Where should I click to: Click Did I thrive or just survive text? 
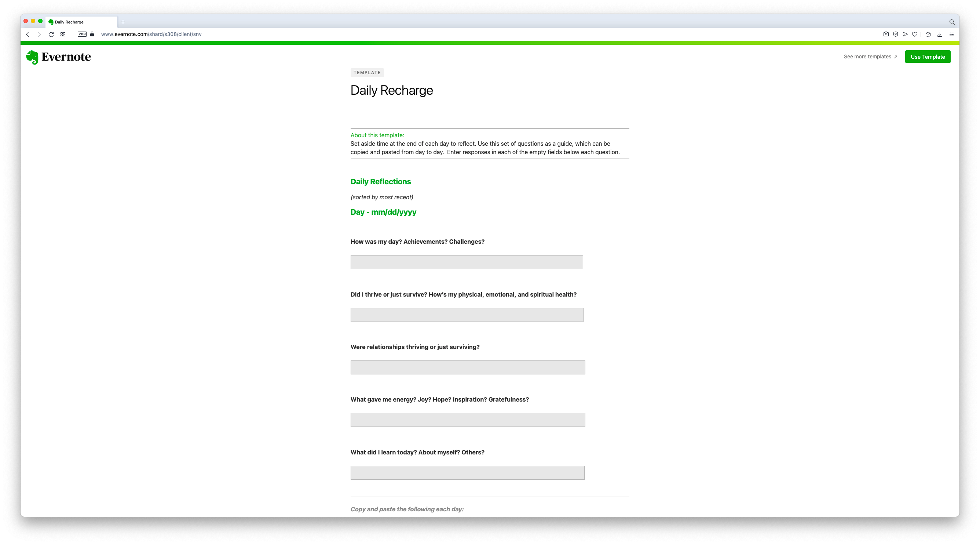[x=463, y=294]
